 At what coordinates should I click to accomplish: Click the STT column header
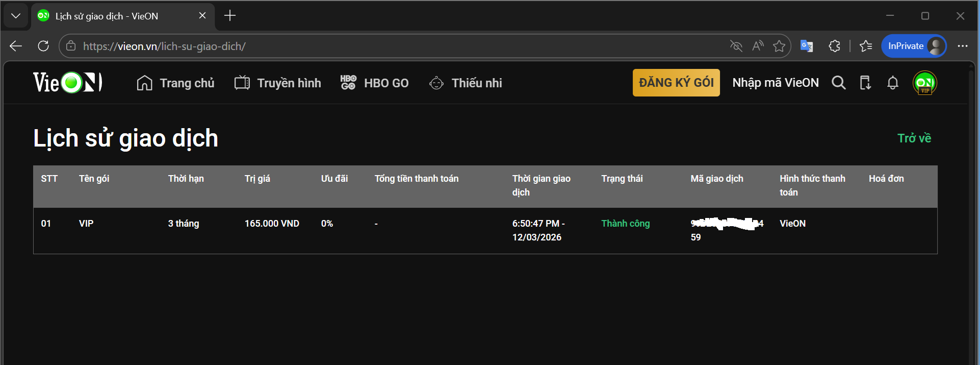49,179
